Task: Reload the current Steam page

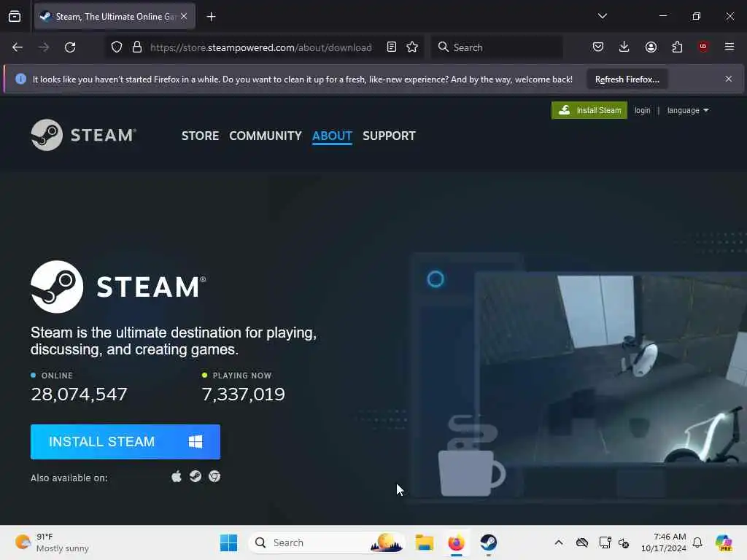Action: 70,47
